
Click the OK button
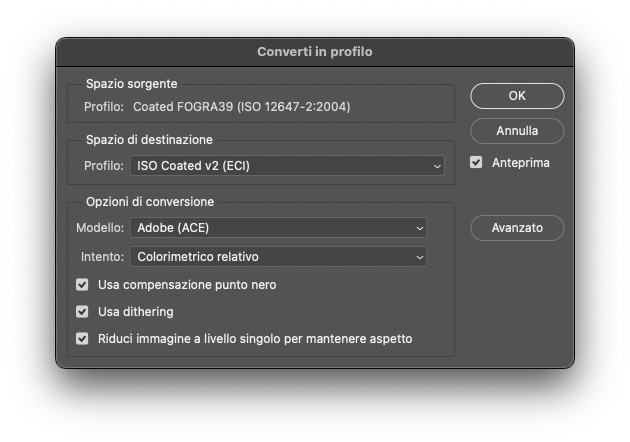pyautogui.click(x=517, y=96)
